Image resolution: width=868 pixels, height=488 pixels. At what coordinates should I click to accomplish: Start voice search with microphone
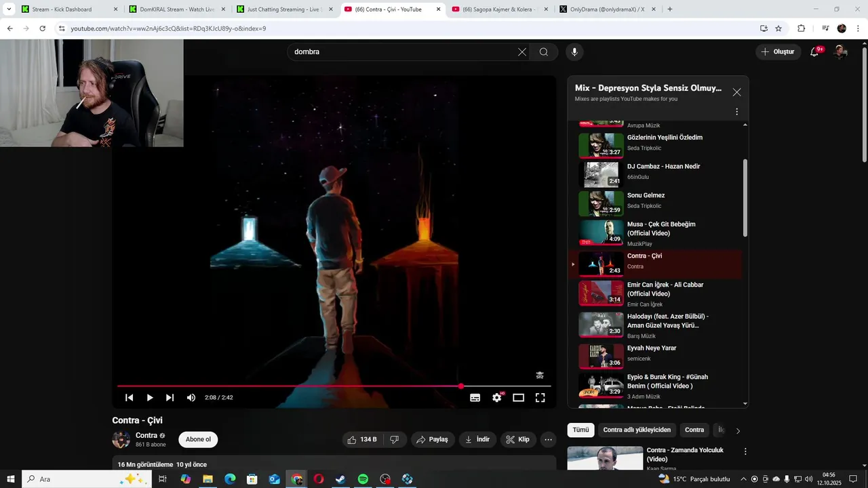click(x=574, y=52)
